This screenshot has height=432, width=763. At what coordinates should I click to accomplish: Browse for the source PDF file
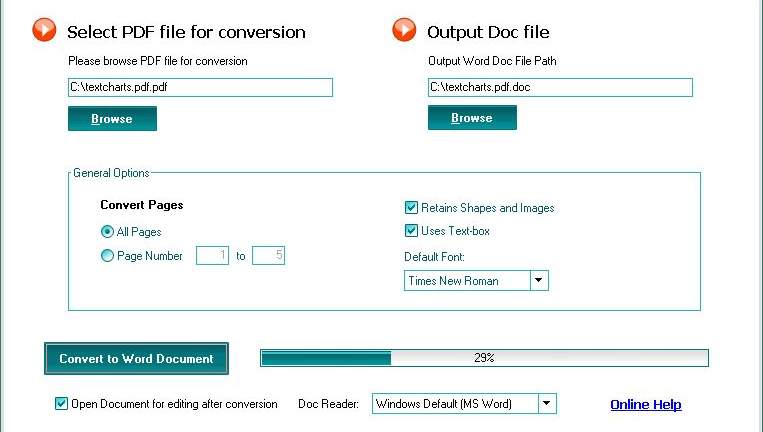112,119
